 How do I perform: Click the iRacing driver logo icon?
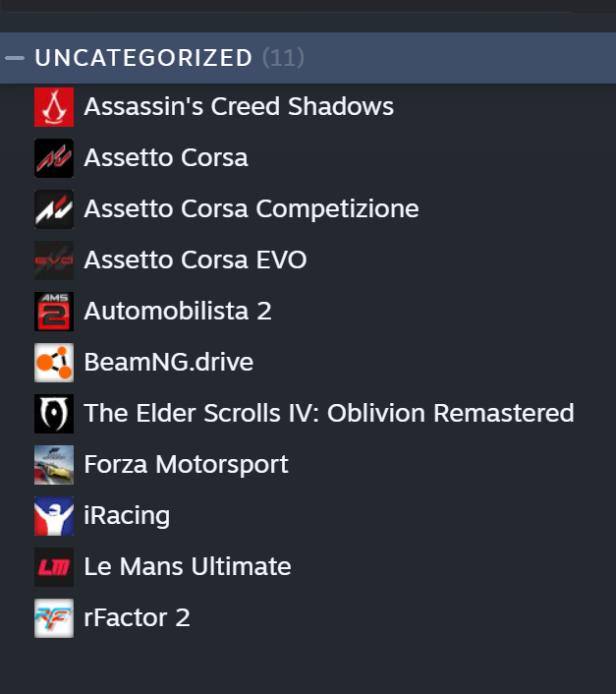click(54, 516)
